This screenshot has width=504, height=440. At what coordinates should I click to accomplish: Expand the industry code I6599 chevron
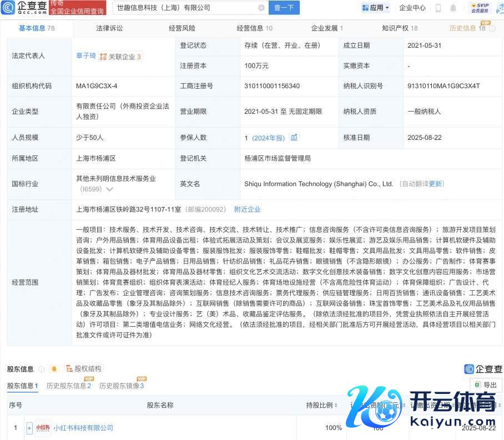pos(109,189)
